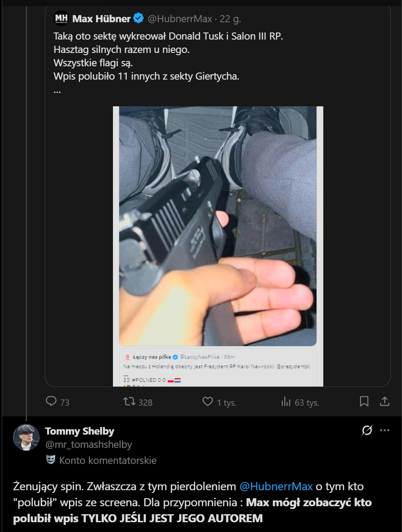402x532 pixels.
Task: Open Grok explain icon on reply
Action: point(367,430)
